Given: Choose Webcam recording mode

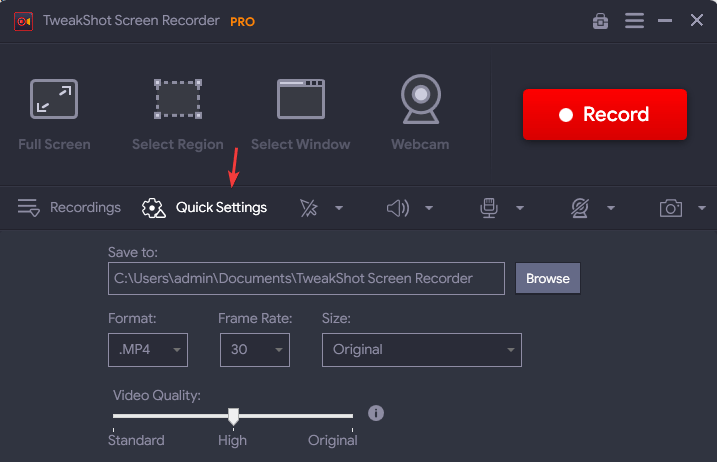Looking at the screenshot, I should (420, 113).
